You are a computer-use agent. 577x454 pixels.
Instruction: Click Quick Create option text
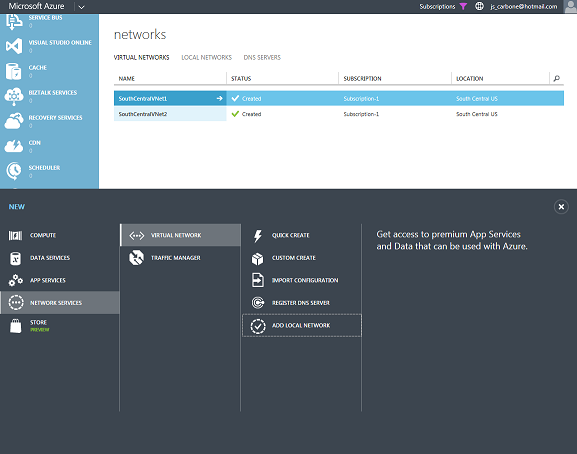[291, 235]
